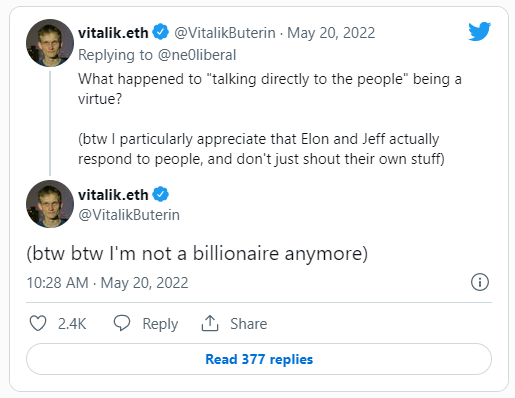
Task: Click the reply speech bubble icon
Action: [122, 323]
